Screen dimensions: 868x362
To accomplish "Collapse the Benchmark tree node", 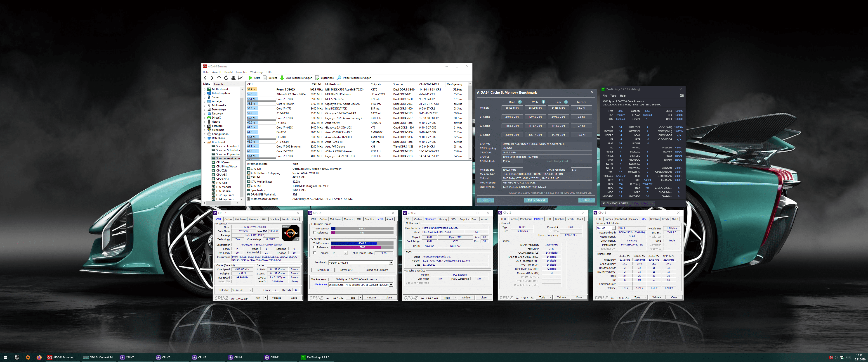I will [x=205, y=142].
